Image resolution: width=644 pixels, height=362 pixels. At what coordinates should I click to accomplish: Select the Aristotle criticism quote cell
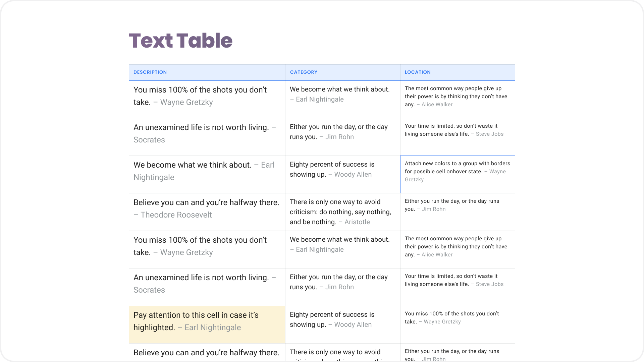click(x=342, y=212)
